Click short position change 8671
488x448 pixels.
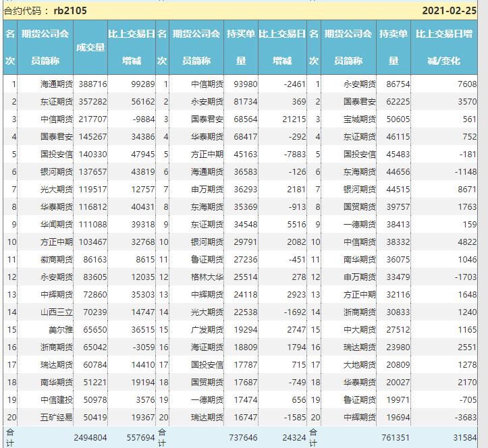click(x=467, y=189)
